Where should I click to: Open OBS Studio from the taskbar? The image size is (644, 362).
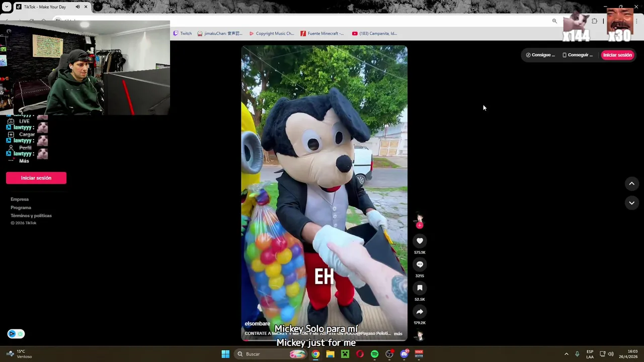389,354
